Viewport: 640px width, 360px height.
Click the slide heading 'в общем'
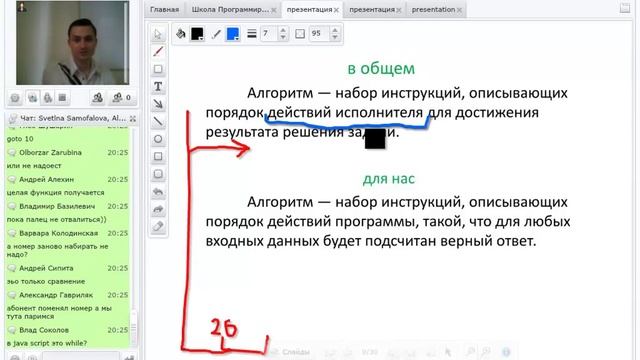(x=381, y=68)
